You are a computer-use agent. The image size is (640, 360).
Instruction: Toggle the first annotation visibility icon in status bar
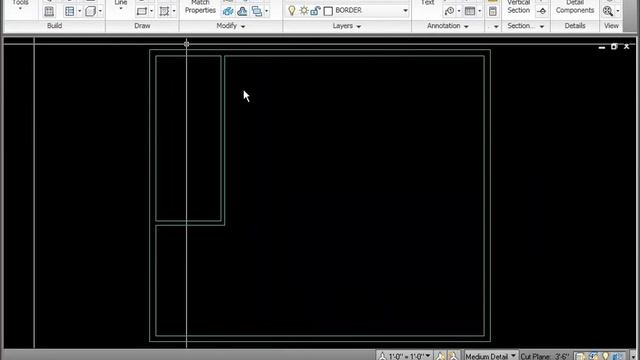[x=440, y=356]
